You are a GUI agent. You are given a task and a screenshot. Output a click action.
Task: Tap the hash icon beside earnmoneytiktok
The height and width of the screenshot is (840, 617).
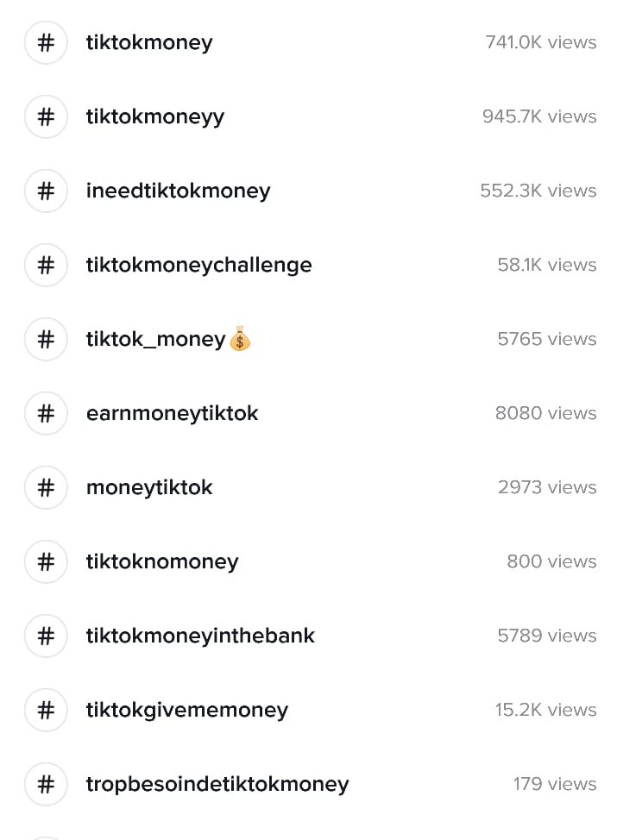click(x=46, y=413)
